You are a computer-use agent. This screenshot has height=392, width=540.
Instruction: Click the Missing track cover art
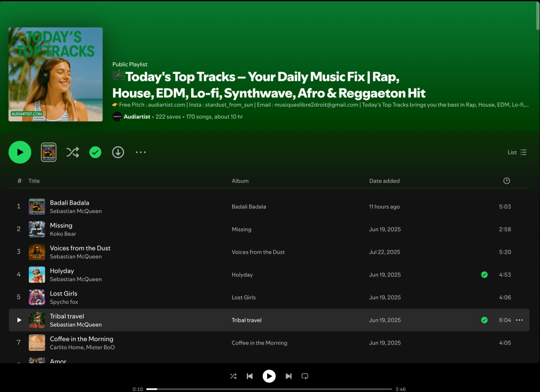37,229
